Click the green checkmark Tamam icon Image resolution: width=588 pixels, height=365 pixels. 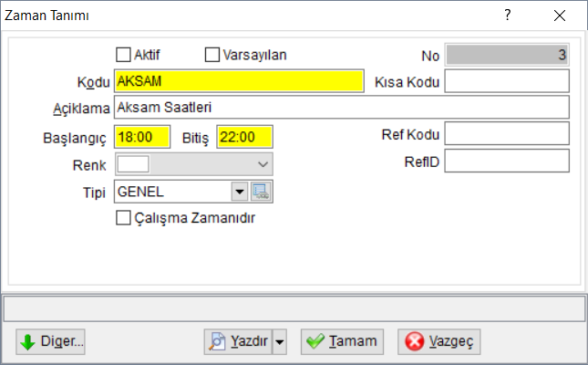coord(315,341)
